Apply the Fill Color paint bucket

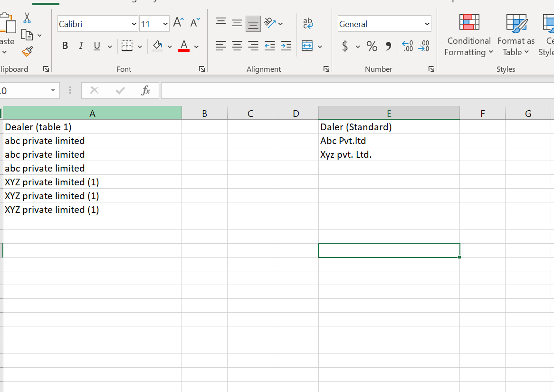[x=157, y=46]
